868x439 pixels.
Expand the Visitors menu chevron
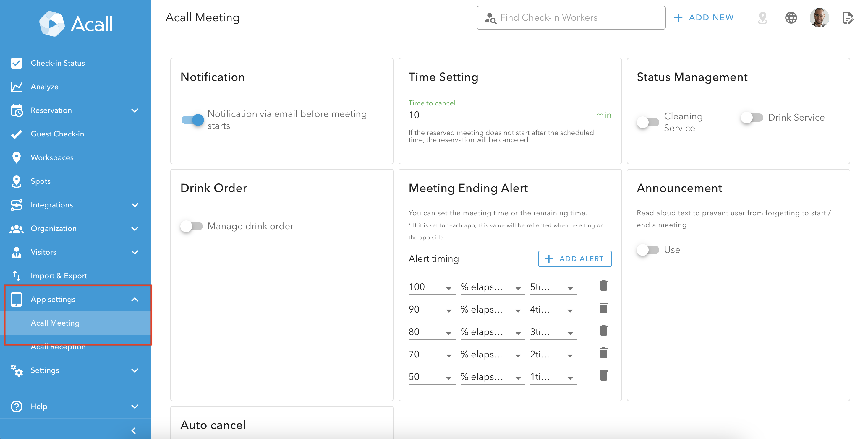135,252
